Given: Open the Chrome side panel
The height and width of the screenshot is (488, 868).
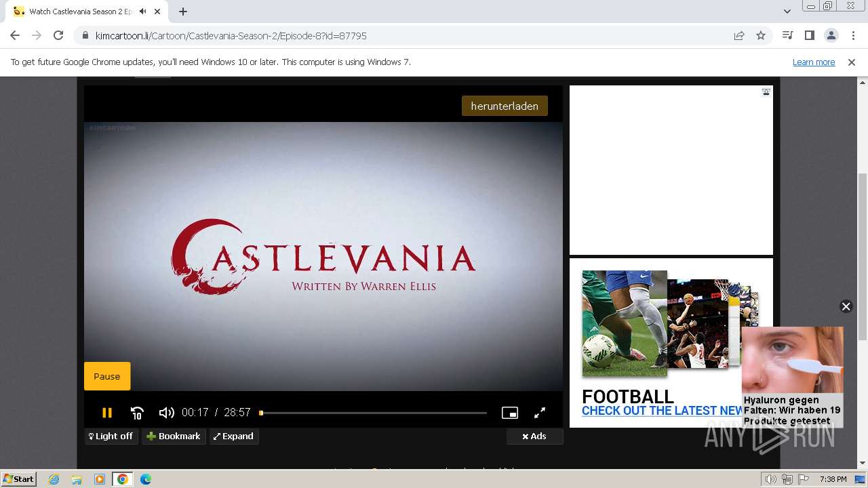Looking at the screenshot, I should coord(809,36).
